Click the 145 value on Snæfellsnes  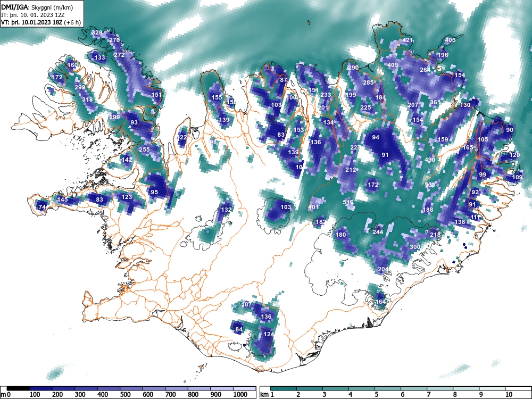62,199
